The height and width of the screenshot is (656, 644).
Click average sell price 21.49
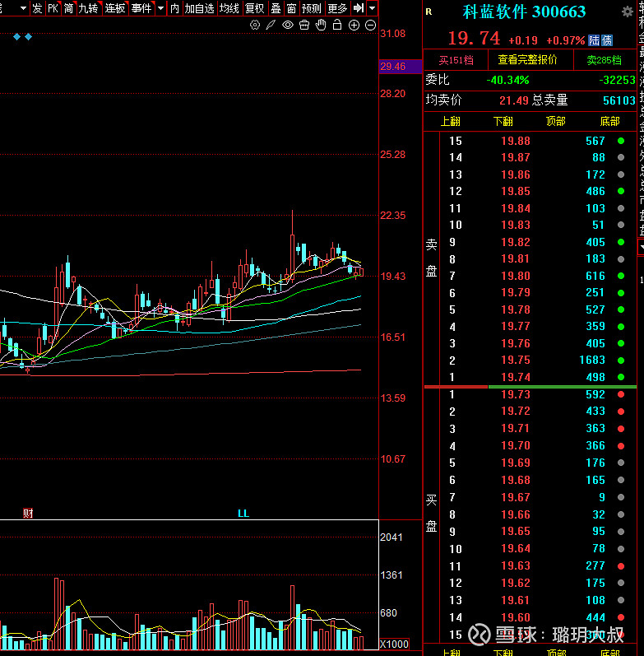coord(514,100)
